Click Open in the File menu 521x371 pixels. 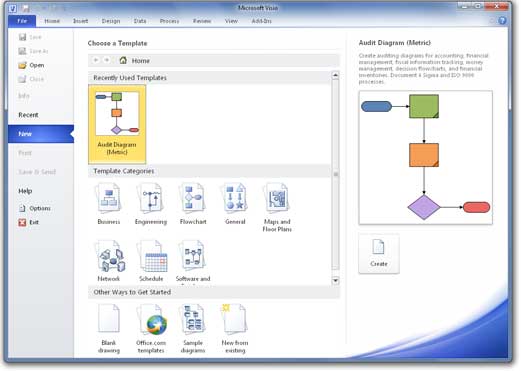coord(31,65)
